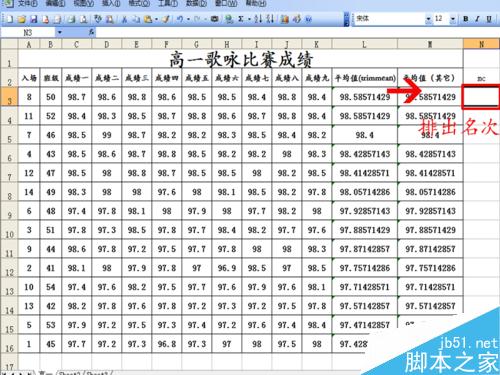Select column A header

tap(29, 44)
